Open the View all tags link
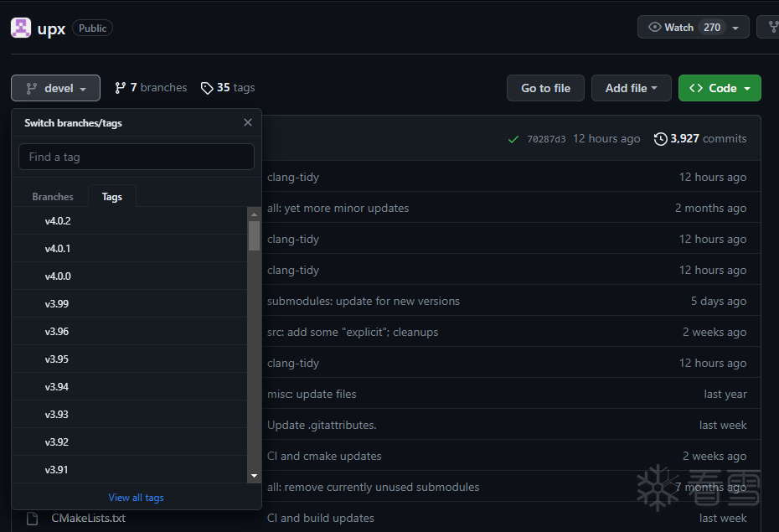 pos(136,498)
